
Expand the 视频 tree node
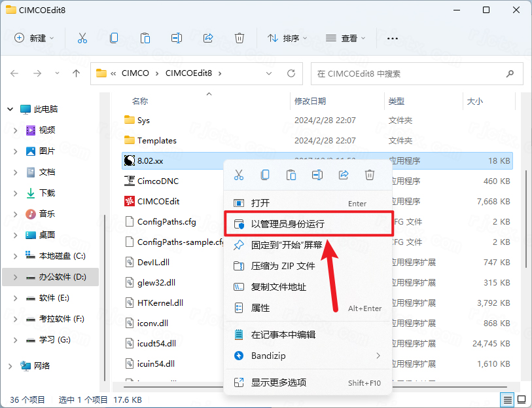point(15,130)
